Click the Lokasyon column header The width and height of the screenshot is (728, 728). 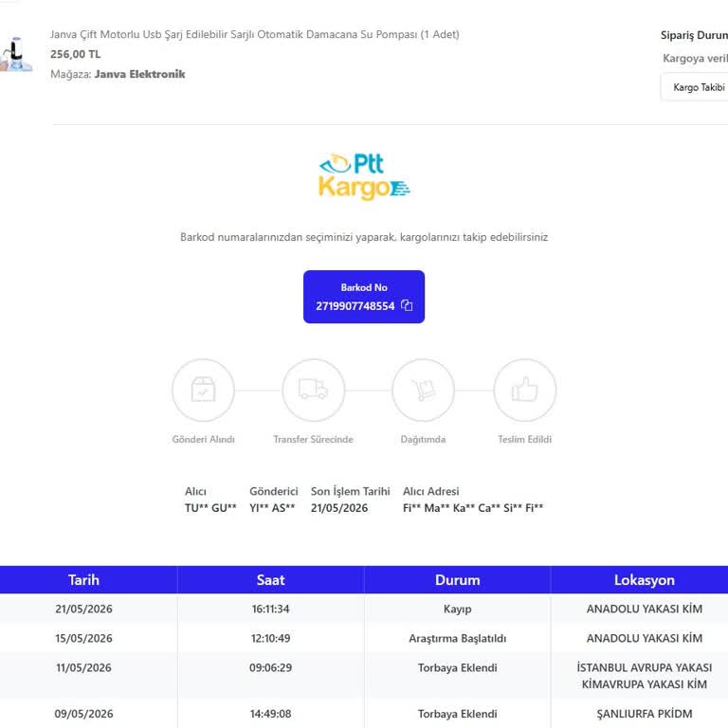[644, 580]
